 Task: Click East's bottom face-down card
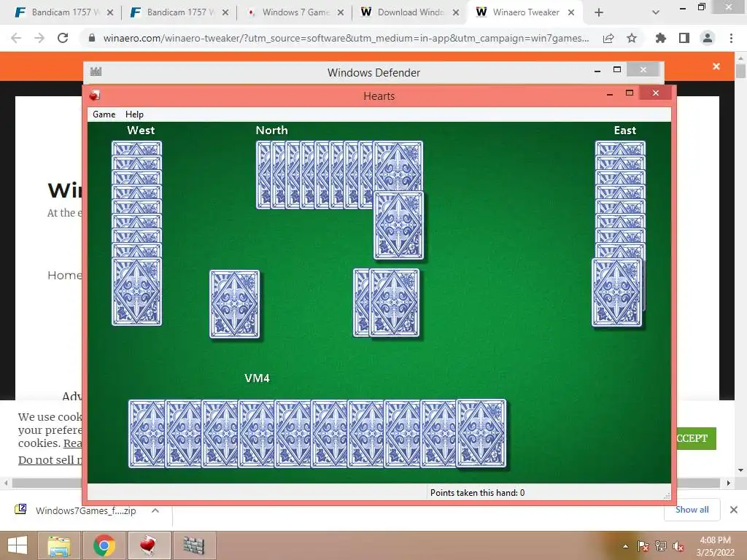[x=616, y=292]
